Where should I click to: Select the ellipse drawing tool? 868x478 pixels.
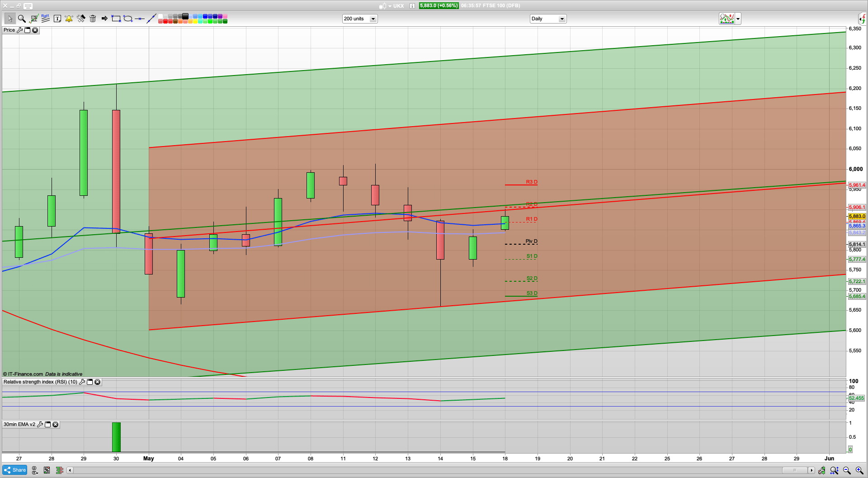point(128,19)
